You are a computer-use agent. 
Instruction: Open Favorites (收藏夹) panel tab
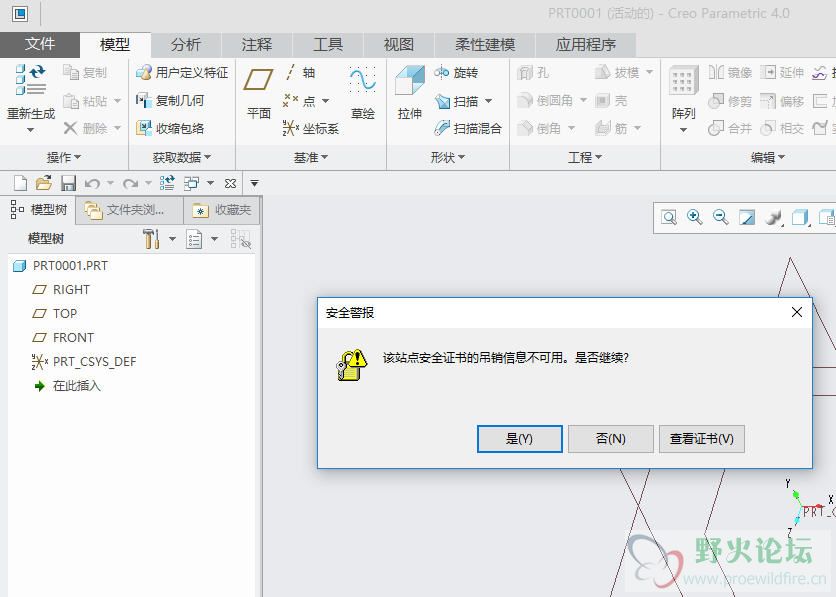tap(222, 210)
